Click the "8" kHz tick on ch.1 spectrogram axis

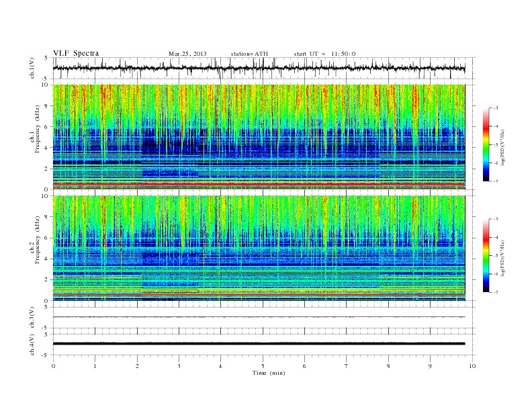coord(46,106)
